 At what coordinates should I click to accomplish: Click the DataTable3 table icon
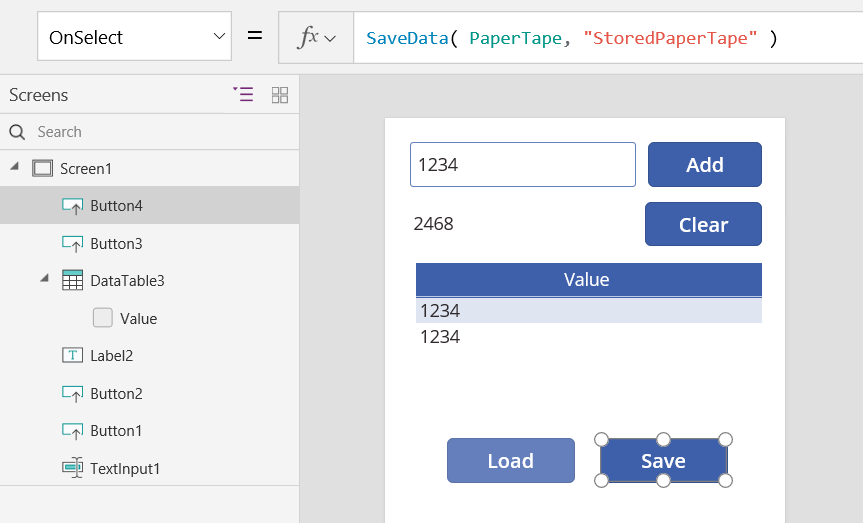72,280
